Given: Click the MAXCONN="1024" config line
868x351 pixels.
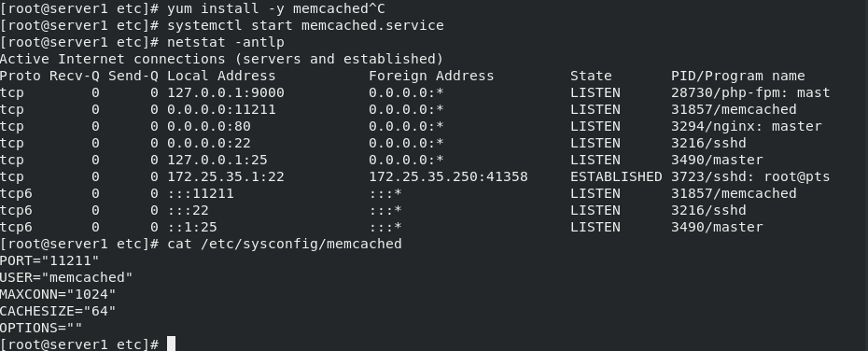Looking at the screenshot, I should pos(58,294).
